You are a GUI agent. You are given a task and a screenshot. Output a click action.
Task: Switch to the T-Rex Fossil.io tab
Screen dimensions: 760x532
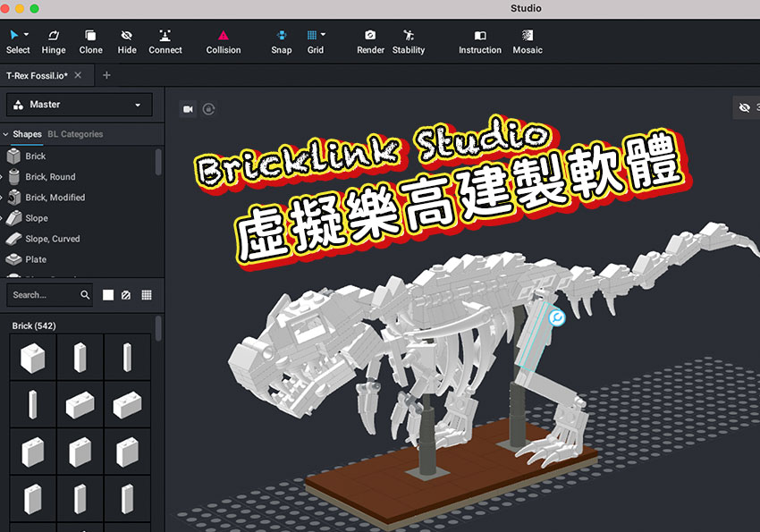37,76
